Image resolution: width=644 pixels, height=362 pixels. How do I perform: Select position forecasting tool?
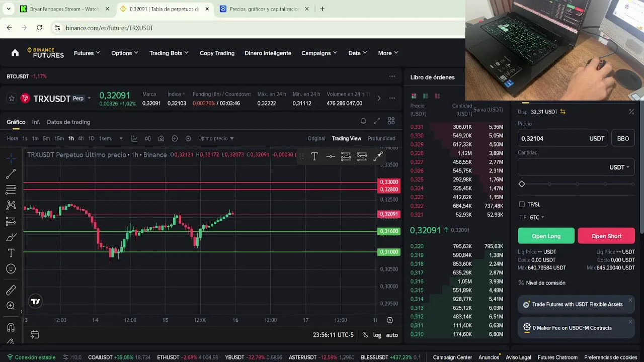[11, 221]
